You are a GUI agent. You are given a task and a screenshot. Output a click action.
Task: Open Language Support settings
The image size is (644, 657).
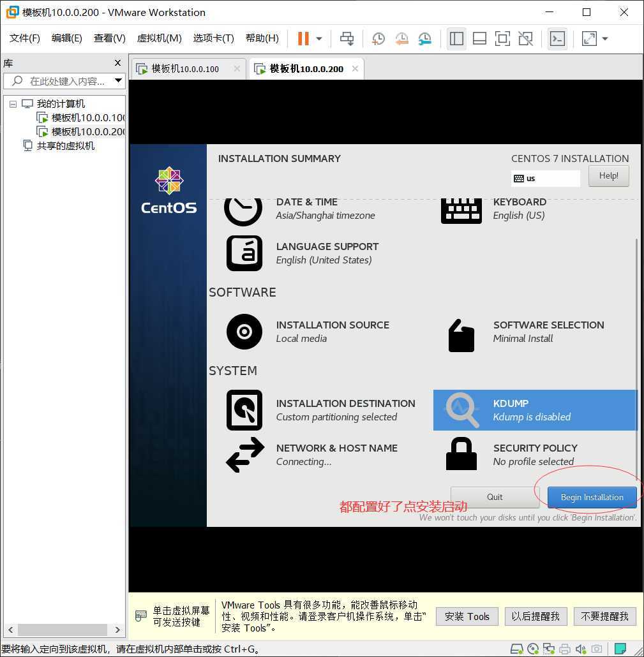pos(303,253)
